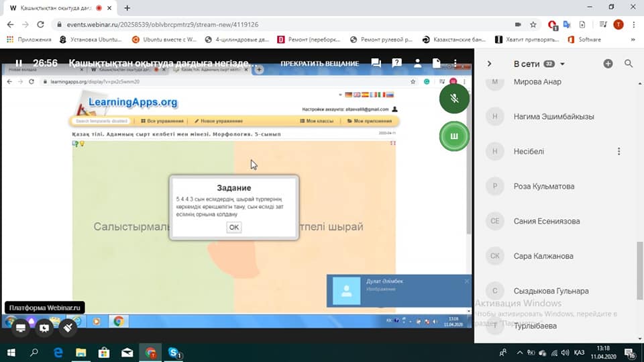Open Мои приложения in LearningApps menu

[x=370, y=121]
